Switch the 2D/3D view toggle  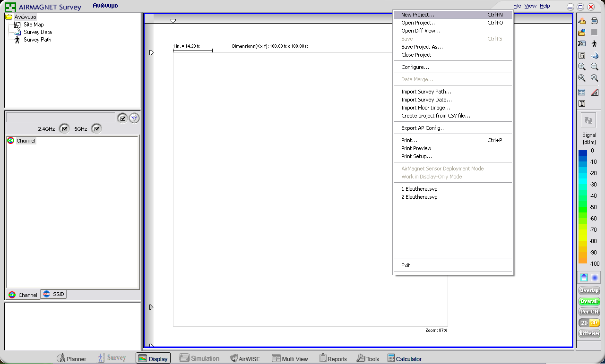pyautogui.click(x=589, y=322)
